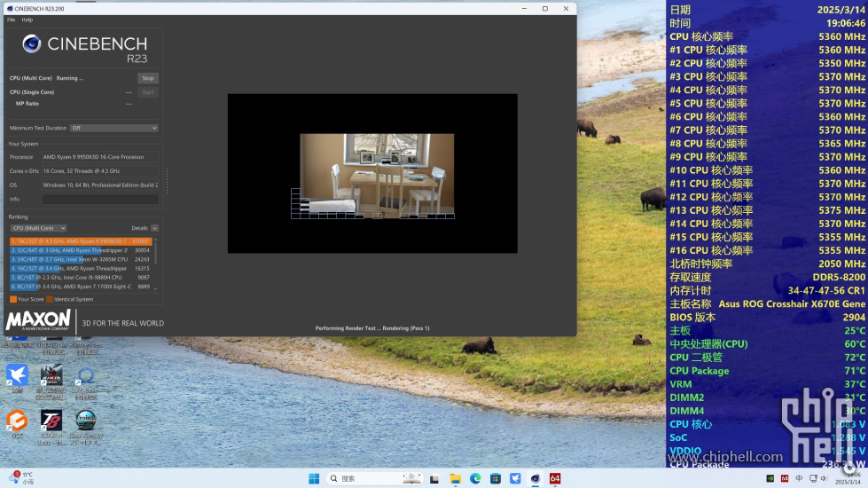
Task: Click the memory timing 34-47-47-56 CR1 row
Action: click(x=767, y=291)
